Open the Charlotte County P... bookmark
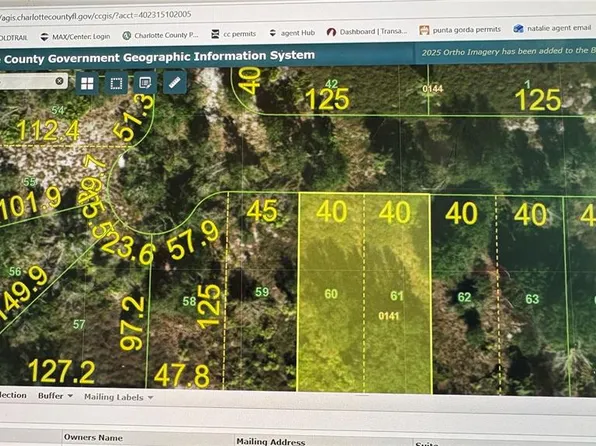This screenshot has height=446, width=596. coord(160,35)
